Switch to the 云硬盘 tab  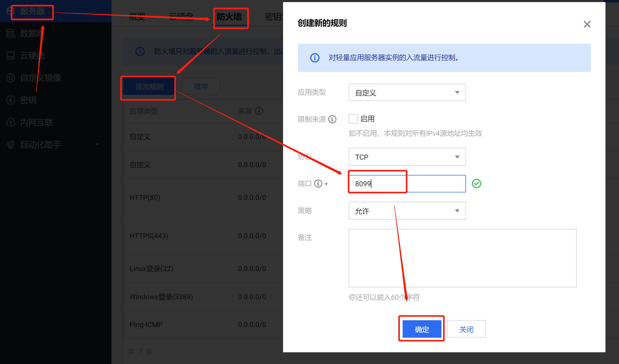(x=181, y=17)
